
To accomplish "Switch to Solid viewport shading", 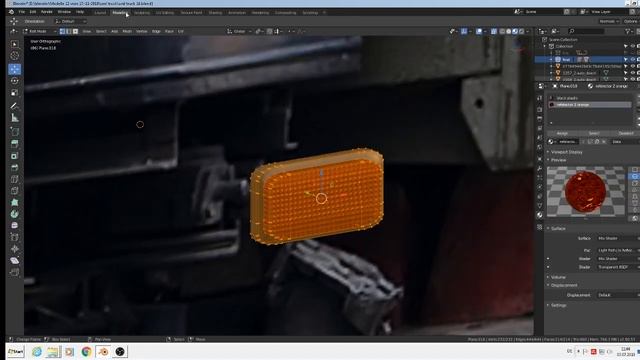I will click(509, 31).
